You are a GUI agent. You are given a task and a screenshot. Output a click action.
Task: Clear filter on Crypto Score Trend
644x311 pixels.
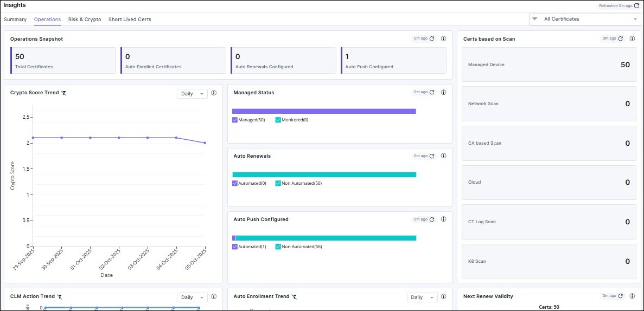click(63, 93)
